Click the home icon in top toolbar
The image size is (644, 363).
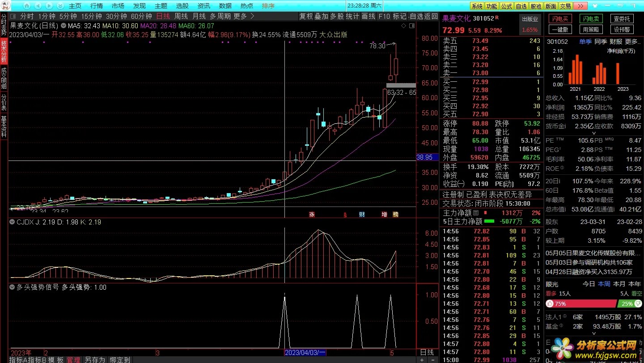click(x=27, y=6)
